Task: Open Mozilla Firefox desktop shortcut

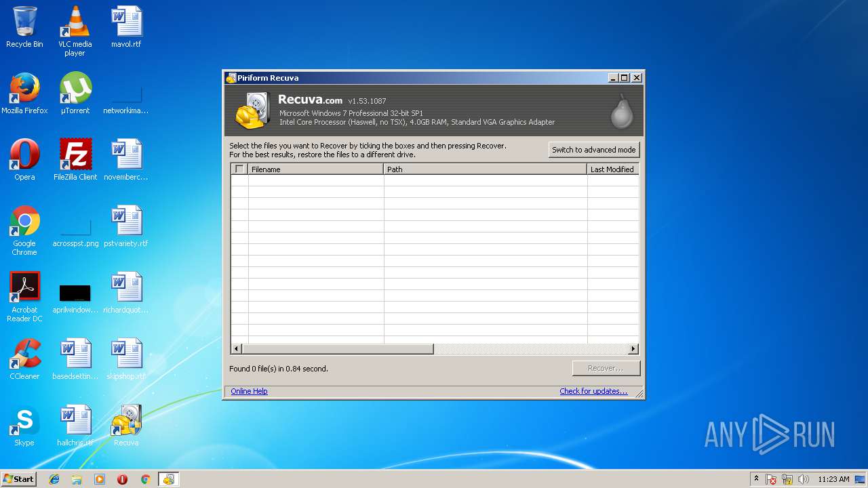Action: [x=24, y=94]
